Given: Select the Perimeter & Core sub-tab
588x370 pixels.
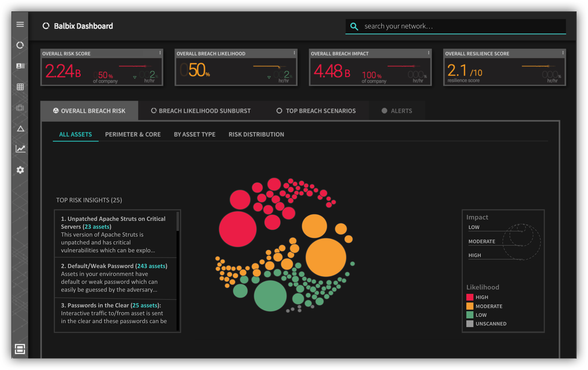Looking at the screenshot, I should pos(133,134).
